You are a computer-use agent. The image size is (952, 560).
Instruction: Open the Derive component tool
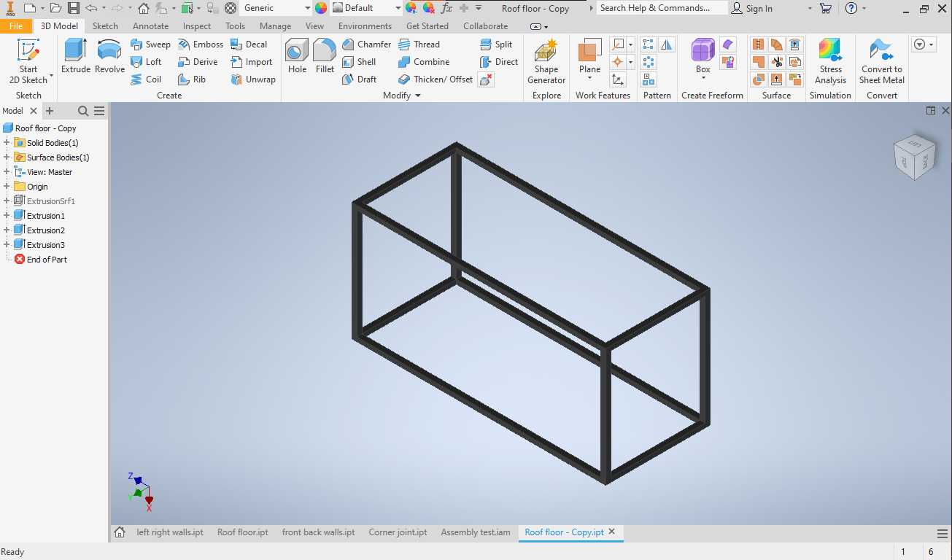click(x=198, y=62)
